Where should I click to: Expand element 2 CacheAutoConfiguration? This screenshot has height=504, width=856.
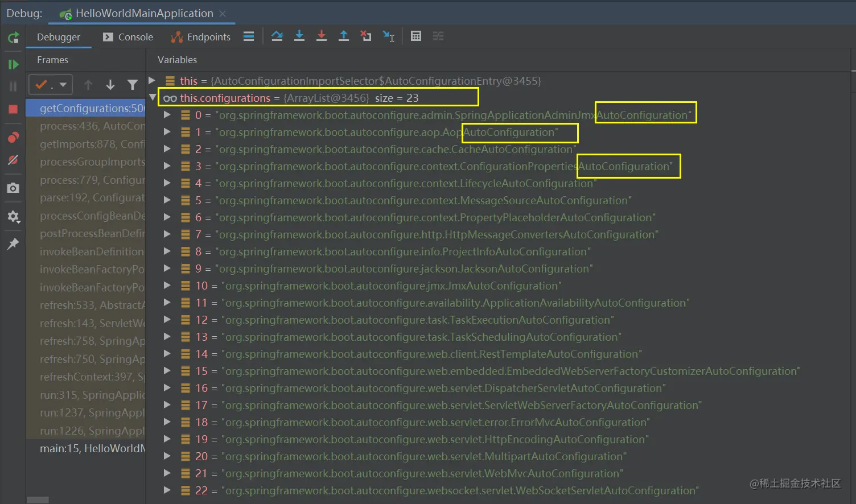click(167, 148)
